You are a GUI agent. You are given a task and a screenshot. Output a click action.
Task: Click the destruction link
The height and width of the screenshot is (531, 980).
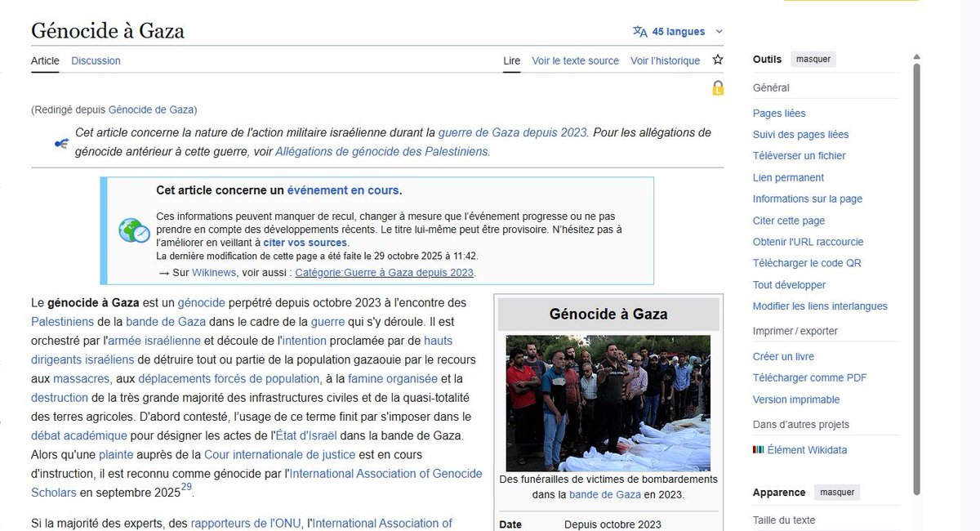[60, 397]
